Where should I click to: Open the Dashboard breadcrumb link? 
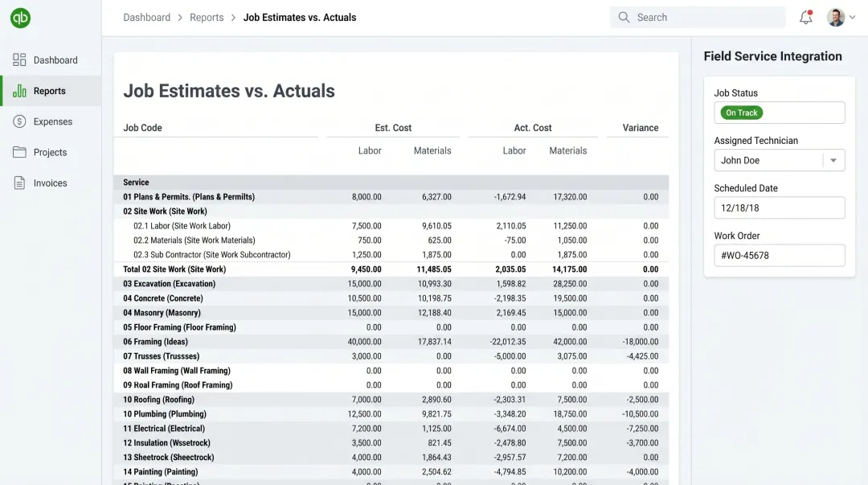click(147, 17)
